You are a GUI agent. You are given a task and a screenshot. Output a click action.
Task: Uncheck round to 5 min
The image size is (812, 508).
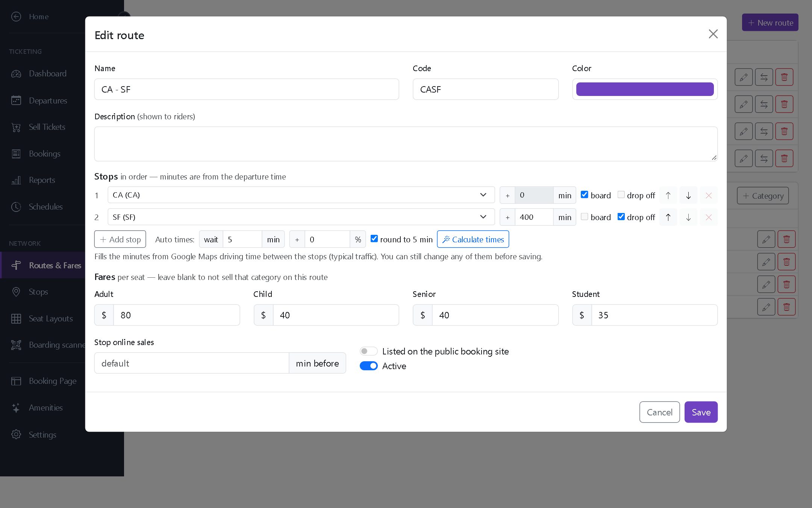tap(374, 239)
